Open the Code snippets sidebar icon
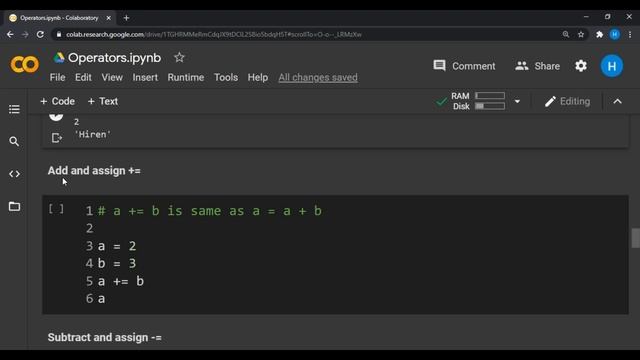This screenshot has height=360, width=640. click(x=14, y=174)
